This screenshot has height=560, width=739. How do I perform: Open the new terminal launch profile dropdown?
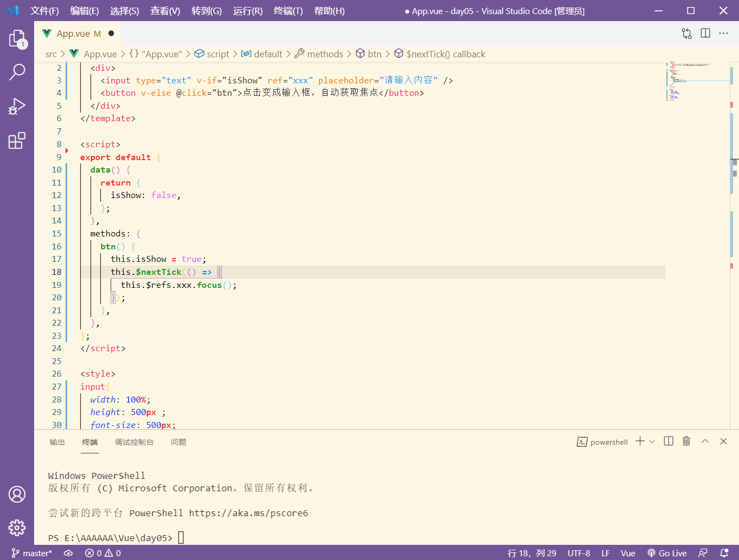652,442
